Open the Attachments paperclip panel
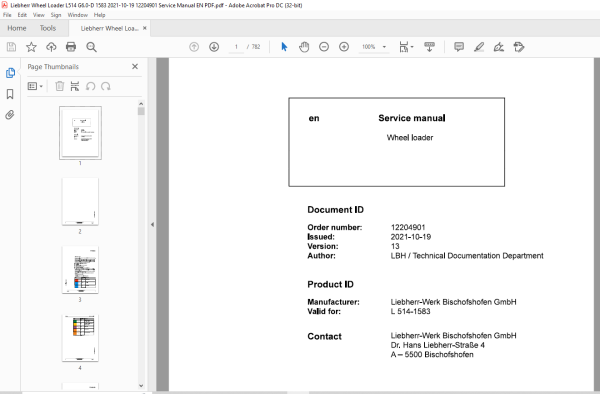 pyautogui.click(x=10, y=115)
